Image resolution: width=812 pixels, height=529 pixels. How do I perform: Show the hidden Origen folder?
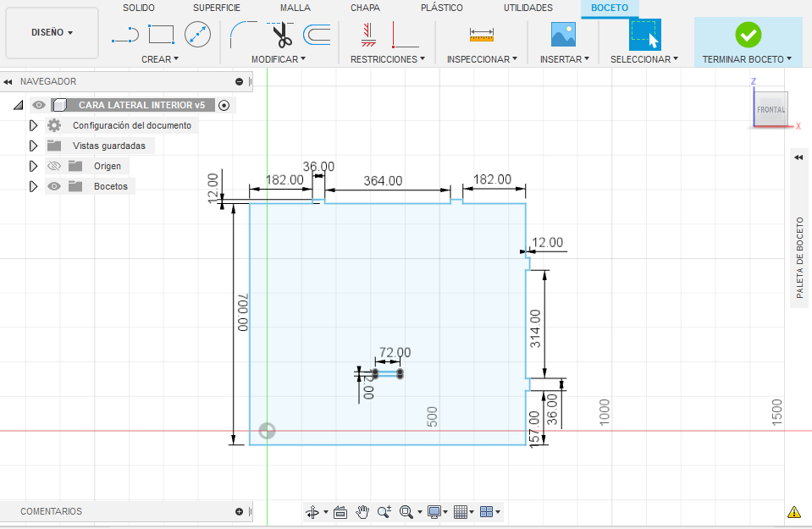54,166
